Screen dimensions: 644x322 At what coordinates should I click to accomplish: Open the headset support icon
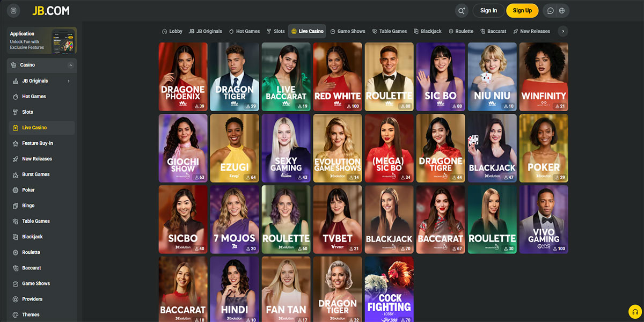pyautogui.click(x=635, y=312)
